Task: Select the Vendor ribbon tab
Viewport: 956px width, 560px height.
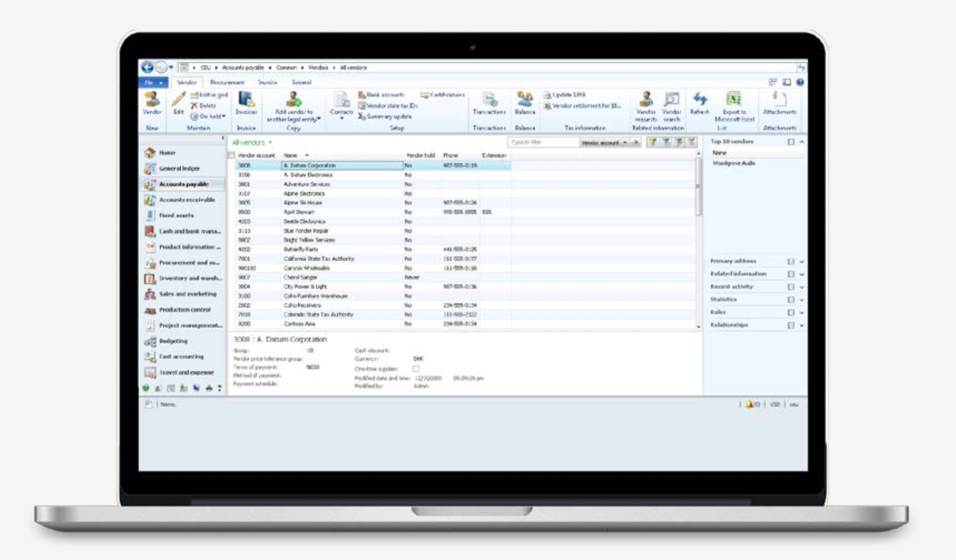Action: pyautogui.click(x=187, y=82)
